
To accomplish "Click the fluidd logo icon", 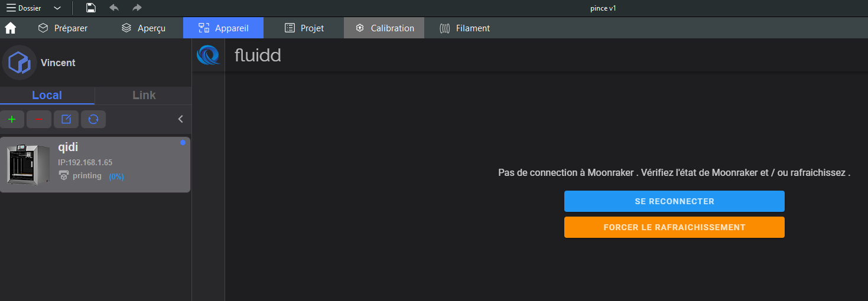I will click(208, 55).
